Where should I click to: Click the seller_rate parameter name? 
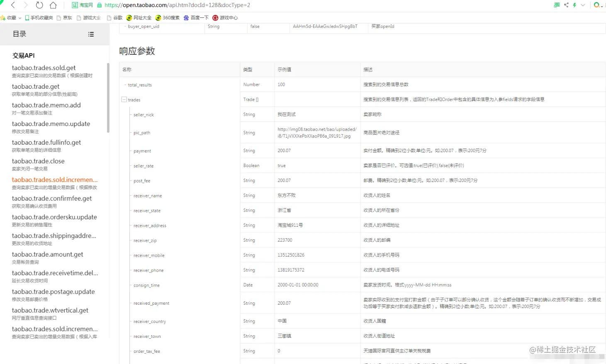click(144, 166)
